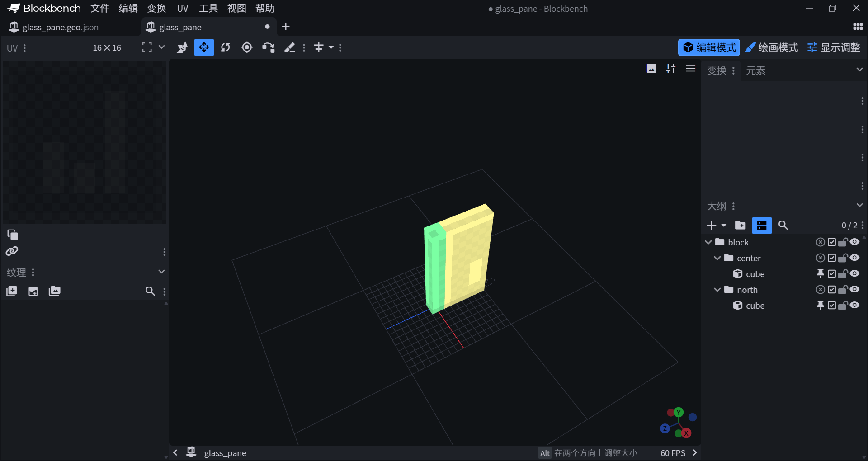Open dropdown next to UV frame icon

pyautogui.click(x=161, y=47)
